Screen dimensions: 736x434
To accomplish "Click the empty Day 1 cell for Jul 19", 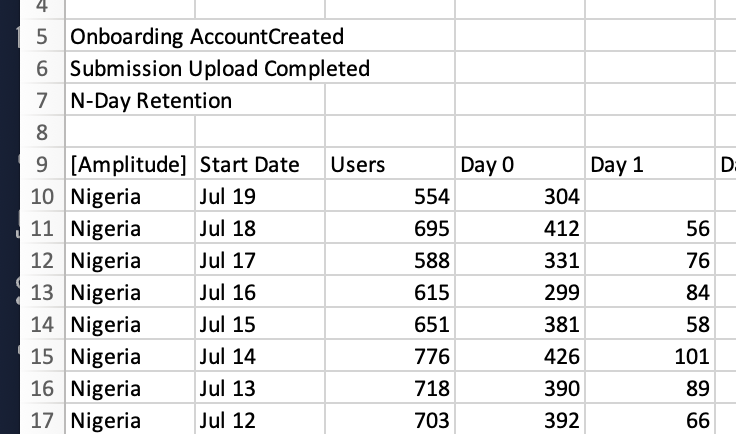I will point(650,196).
